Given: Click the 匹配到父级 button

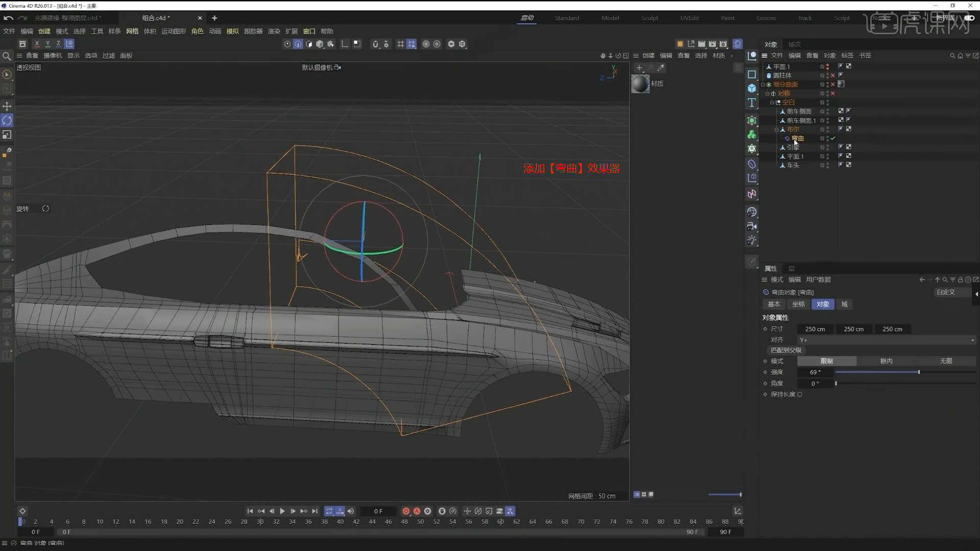Looking at the screenshot, I should point(786,350).
